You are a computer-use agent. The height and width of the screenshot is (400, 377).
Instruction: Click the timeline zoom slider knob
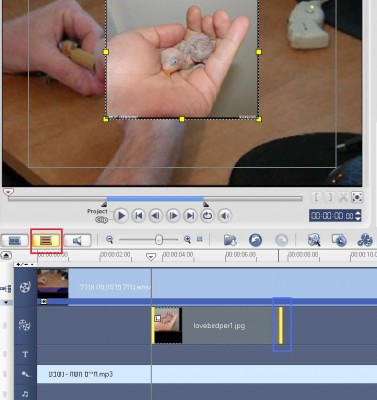tap(159, 239)
